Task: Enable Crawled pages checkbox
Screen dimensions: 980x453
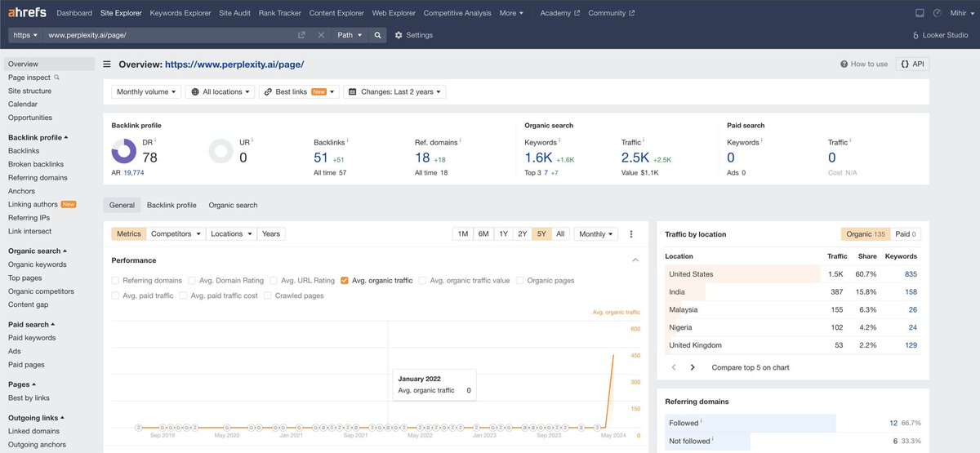Action: pyautogui.click(x=268, y=295)
